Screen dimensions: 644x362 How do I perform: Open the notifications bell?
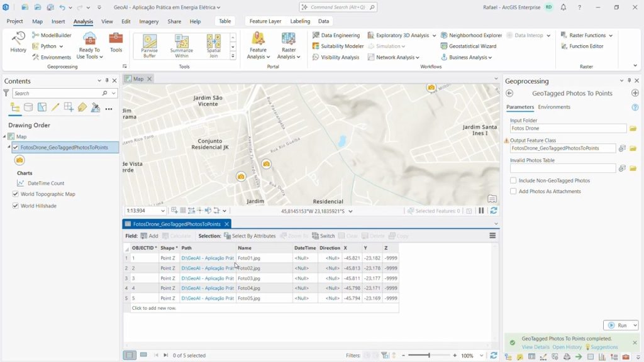(563, 8)
